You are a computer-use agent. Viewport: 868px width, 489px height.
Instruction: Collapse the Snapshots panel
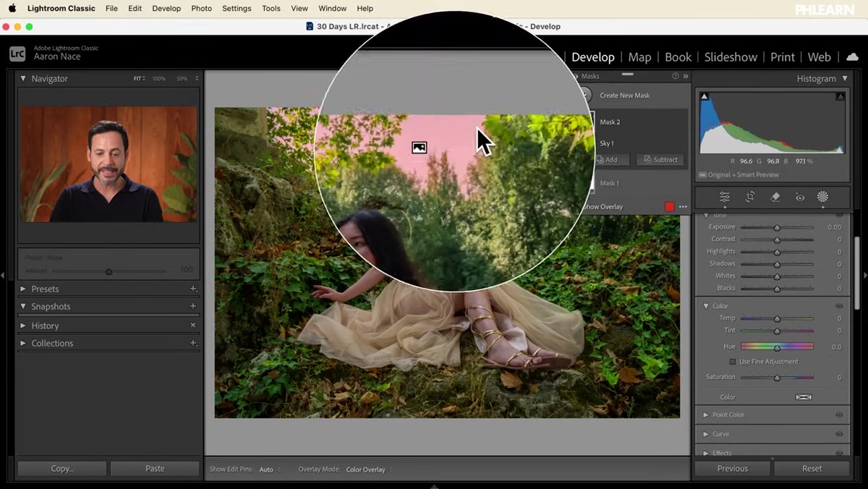pos(23,306)
